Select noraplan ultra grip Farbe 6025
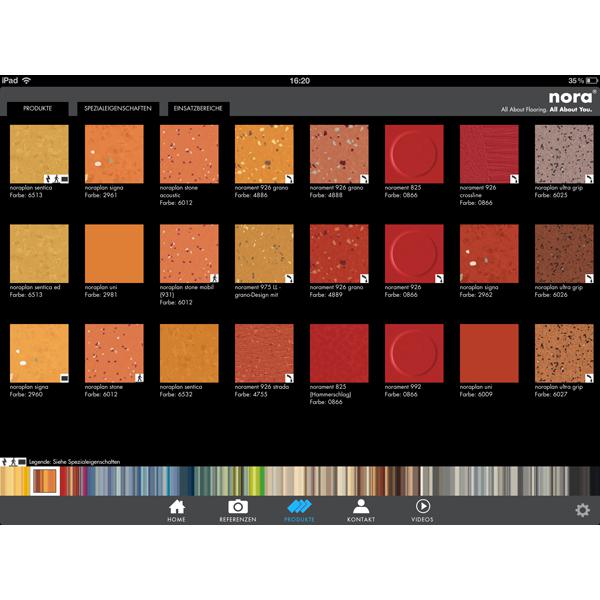The height and width of the screenshot is (600, 600). click(564, 154)
